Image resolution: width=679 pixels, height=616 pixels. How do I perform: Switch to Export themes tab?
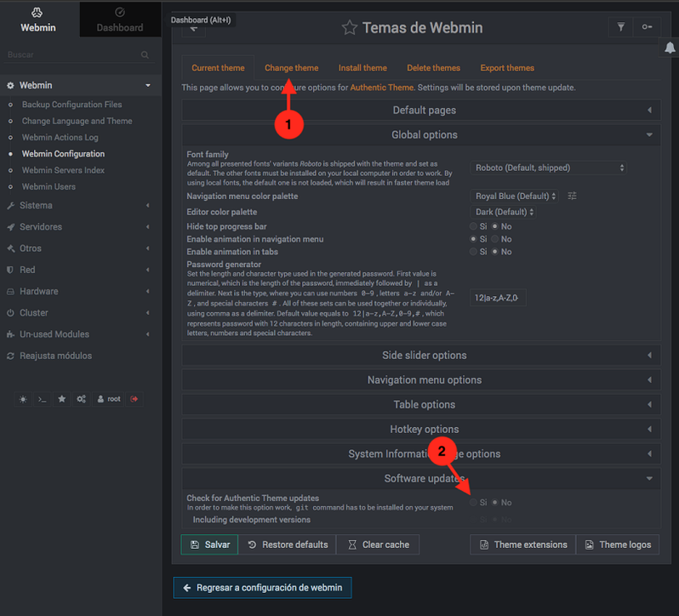coord(507,68)
